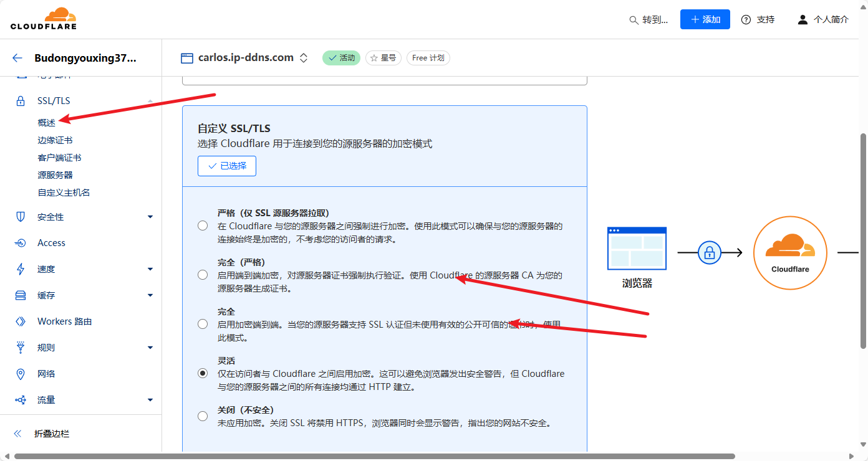The height and width of the screenshot is (461, 868).
Task: Click the 网络 sidebar label
Action: 46,374
